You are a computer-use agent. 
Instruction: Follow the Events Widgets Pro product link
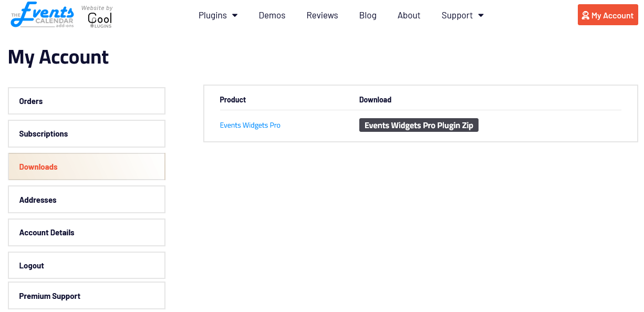(250, 125)
